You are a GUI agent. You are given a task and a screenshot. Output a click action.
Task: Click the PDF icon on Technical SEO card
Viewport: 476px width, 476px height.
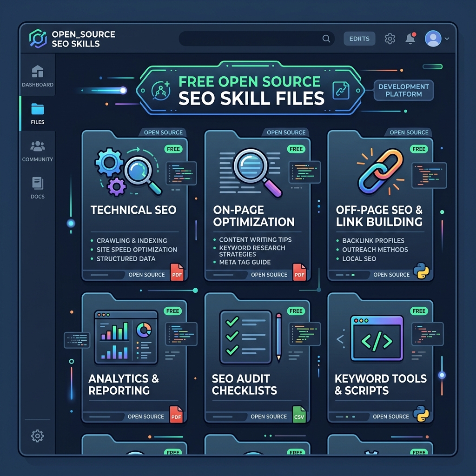point(177,272)
